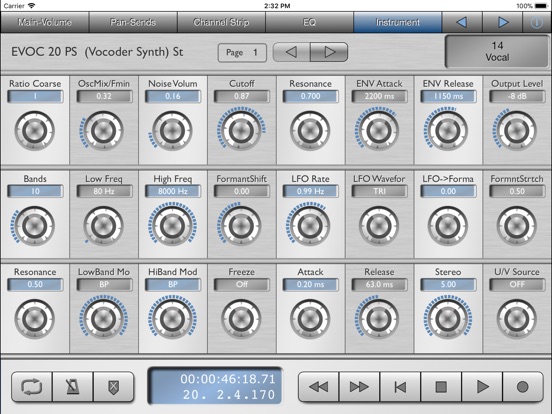Click the ENV Attack knob

[x=379, y=131]
